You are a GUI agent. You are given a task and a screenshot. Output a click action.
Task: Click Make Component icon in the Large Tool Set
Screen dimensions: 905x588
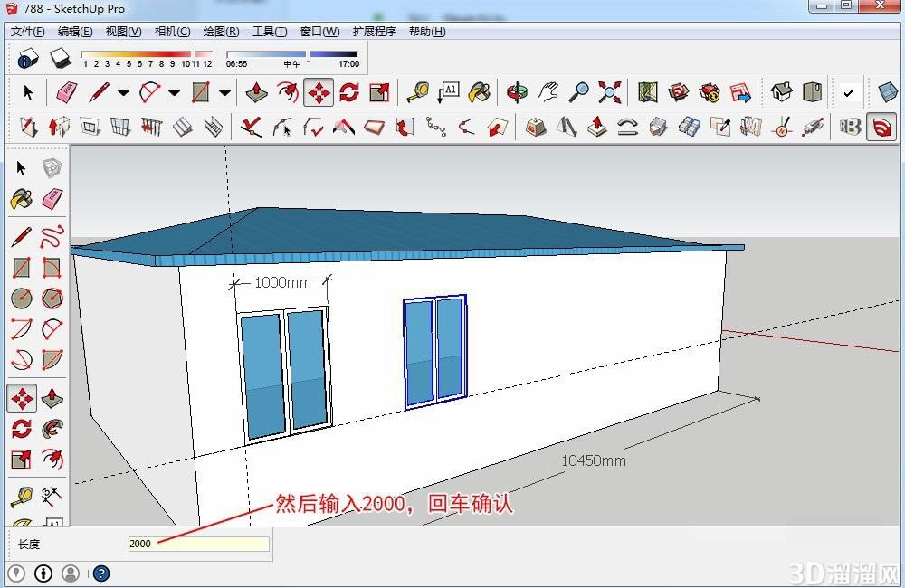[x=52, y=168]
